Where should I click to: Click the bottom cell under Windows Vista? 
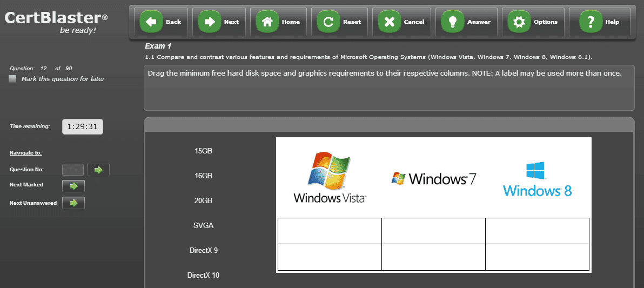[330, 257]
